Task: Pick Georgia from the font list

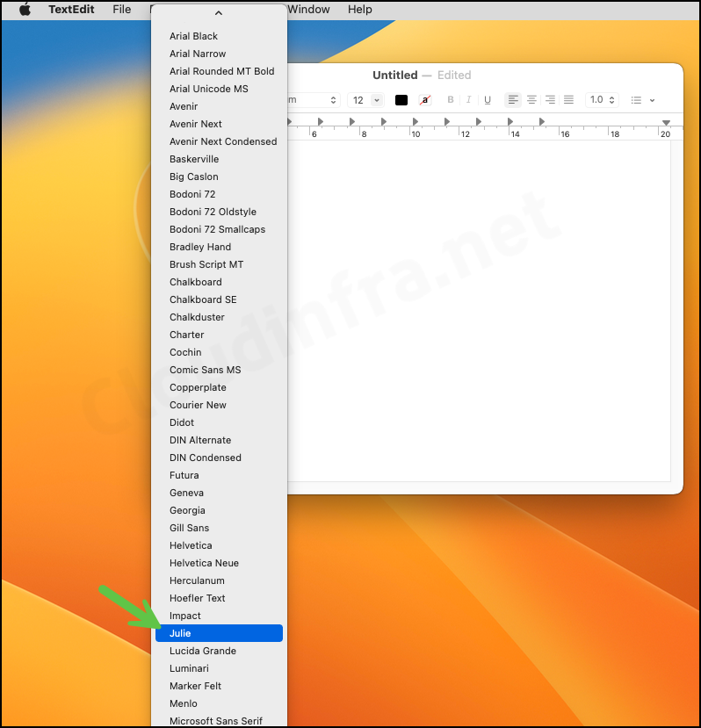Action: (219, 511)
